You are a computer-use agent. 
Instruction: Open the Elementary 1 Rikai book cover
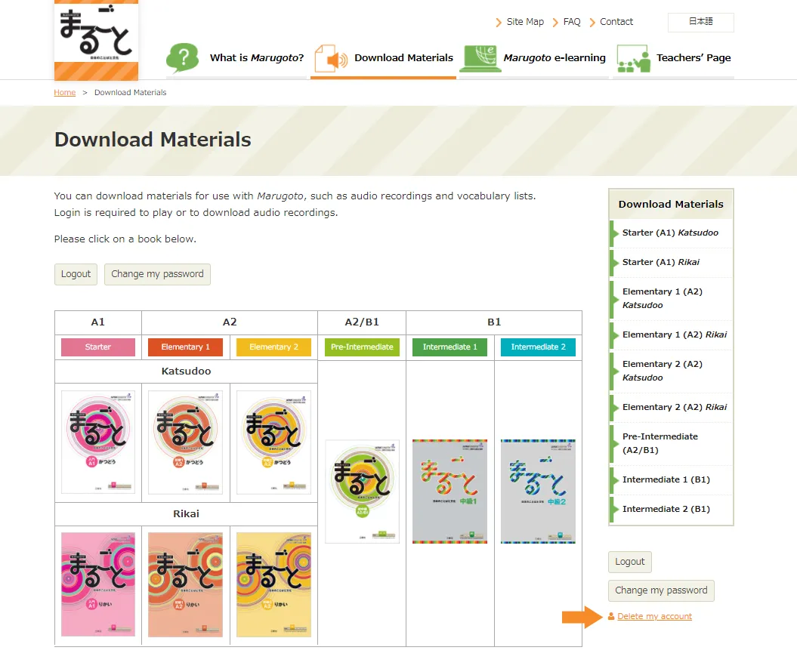(186, 584)
